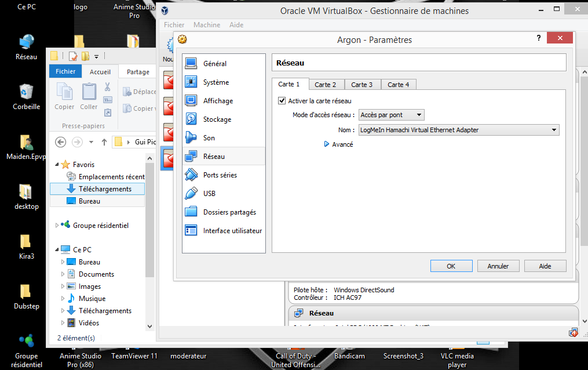The width and height of the screenshot is (588, 370).
Task: Open the Dubstep folder on desktop
Action: click(x=26, y=296)
